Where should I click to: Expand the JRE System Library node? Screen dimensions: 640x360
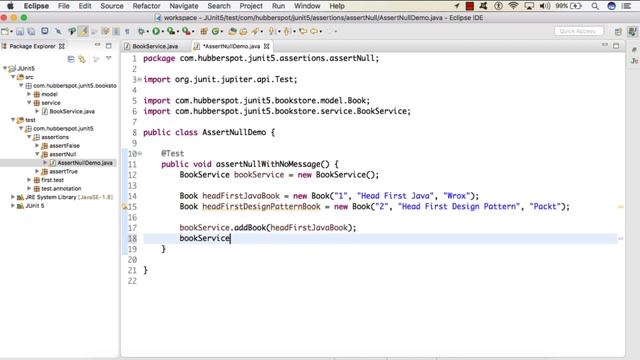tap(13, 197)
